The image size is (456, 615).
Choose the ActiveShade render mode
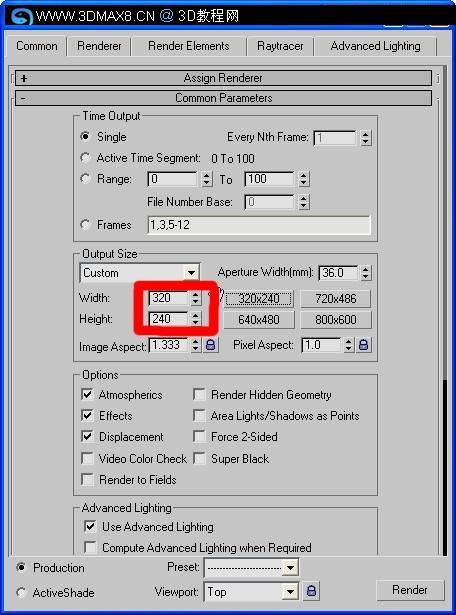tap(21, 592)
